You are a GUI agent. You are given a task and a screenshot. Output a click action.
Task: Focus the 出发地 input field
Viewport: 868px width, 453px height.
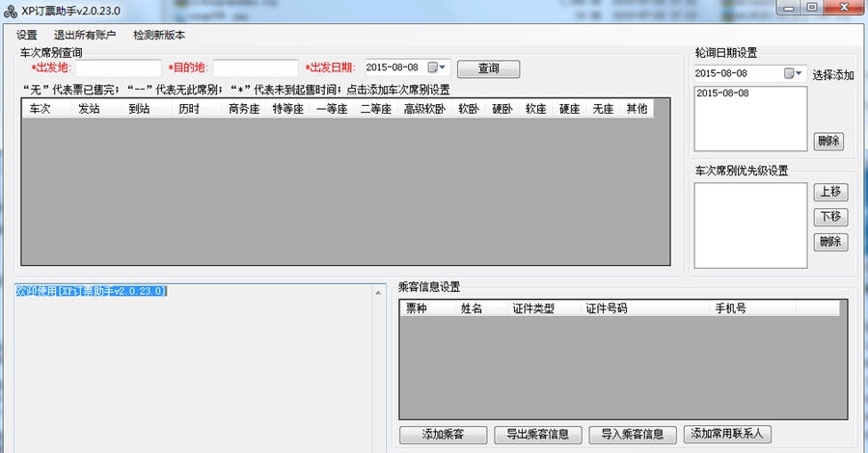(119, 68)
